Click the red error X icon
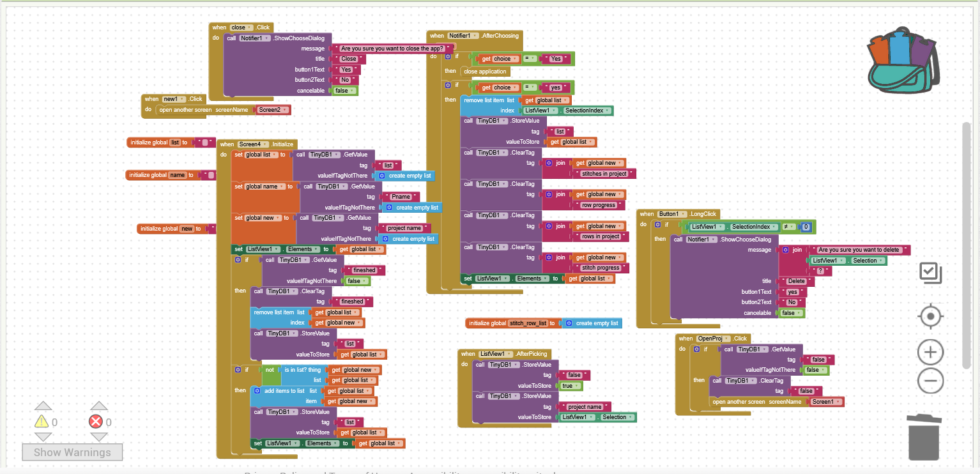The width and height of the screenshot is (980, 474). coord(96,422)
